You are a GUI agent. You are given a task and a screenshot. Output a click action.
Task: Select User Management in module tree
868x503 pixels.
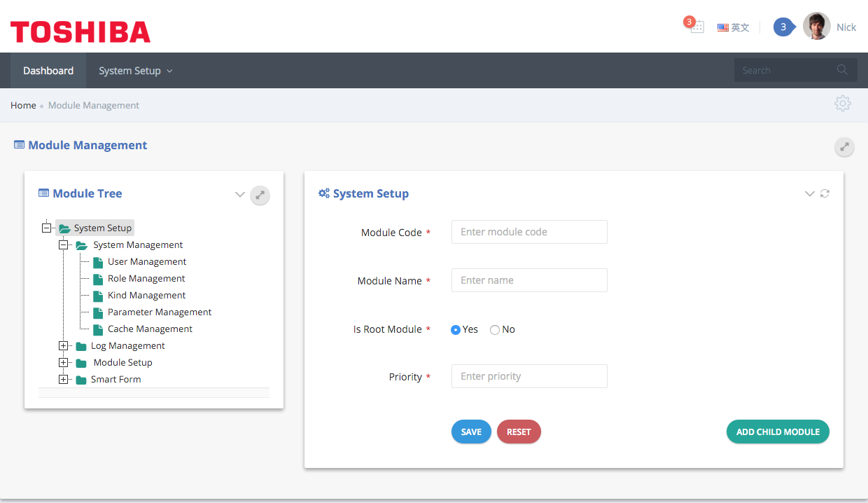pos(147,262)
